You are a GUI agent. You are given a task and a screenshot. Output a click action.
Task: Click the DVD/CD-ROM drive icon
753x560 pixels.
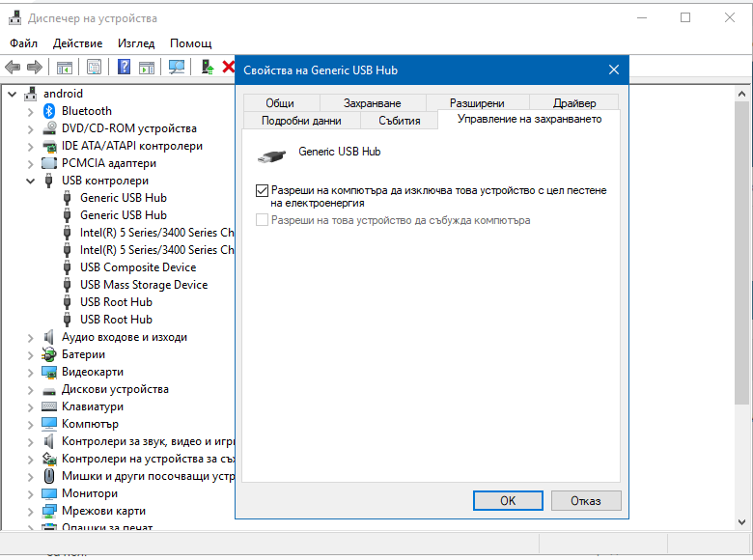[49, 128]
